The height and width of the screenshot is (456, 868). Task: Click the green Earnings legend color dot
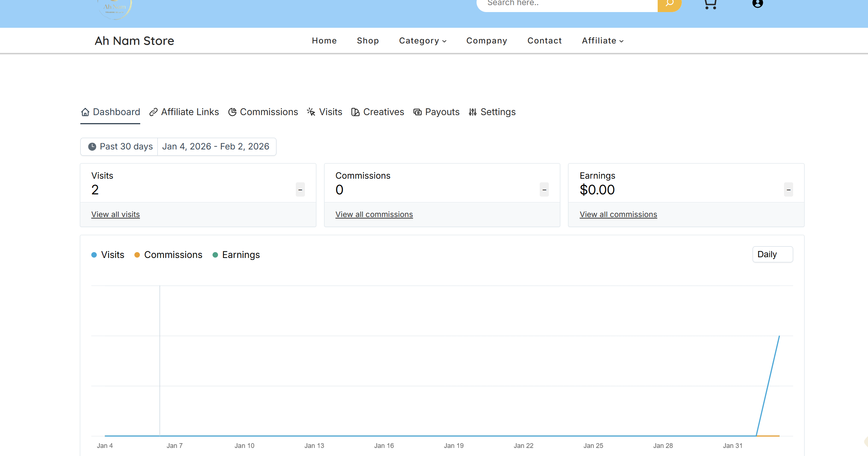click(x=215, y=255)
